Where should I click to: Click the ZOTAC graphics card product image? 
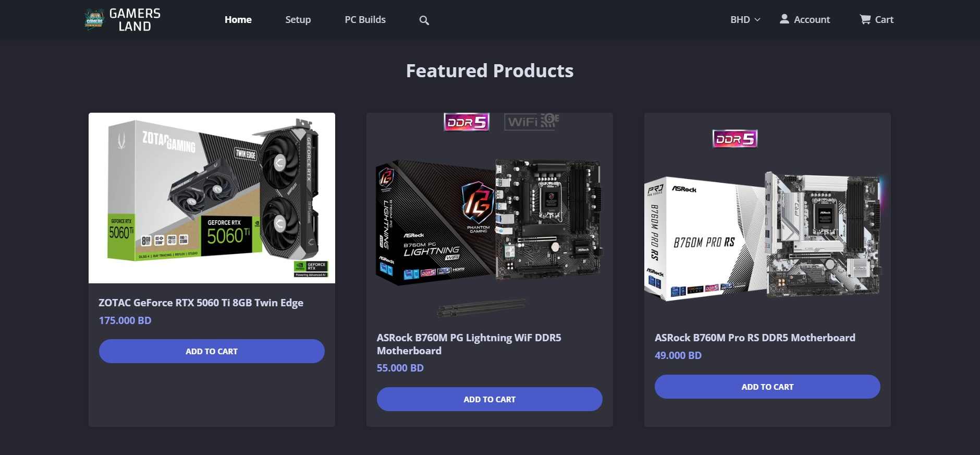tap(212, 198)
